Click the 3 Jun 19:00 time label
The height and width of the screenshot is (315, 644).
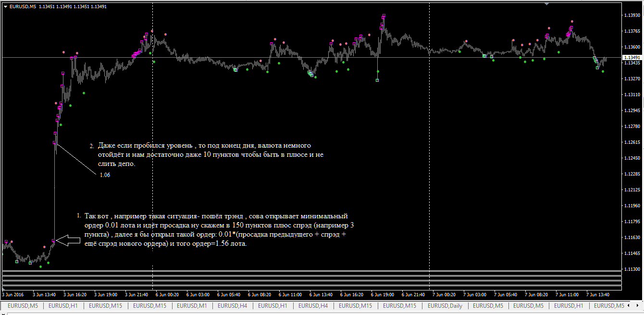[x=106, y=294]
